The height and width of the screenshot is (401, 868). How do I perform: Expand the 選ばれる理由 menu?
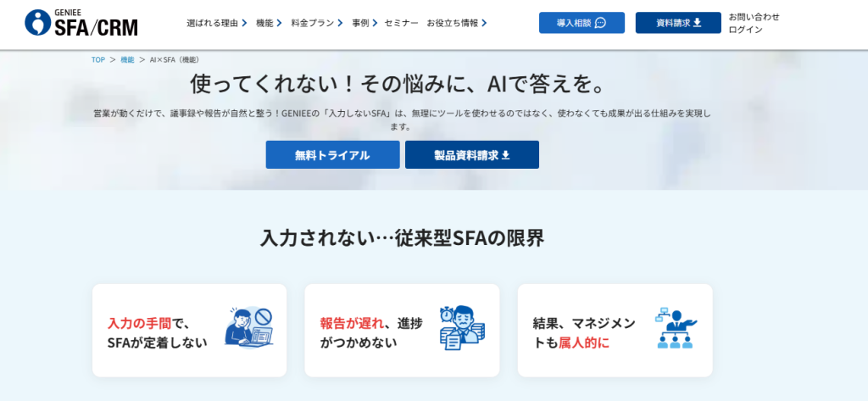point(217,23)
